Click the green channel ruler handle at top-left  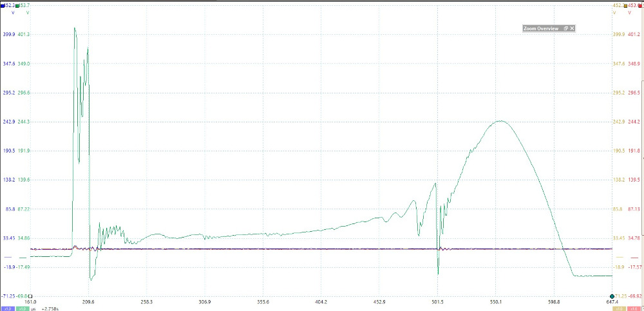pos(17,5)
